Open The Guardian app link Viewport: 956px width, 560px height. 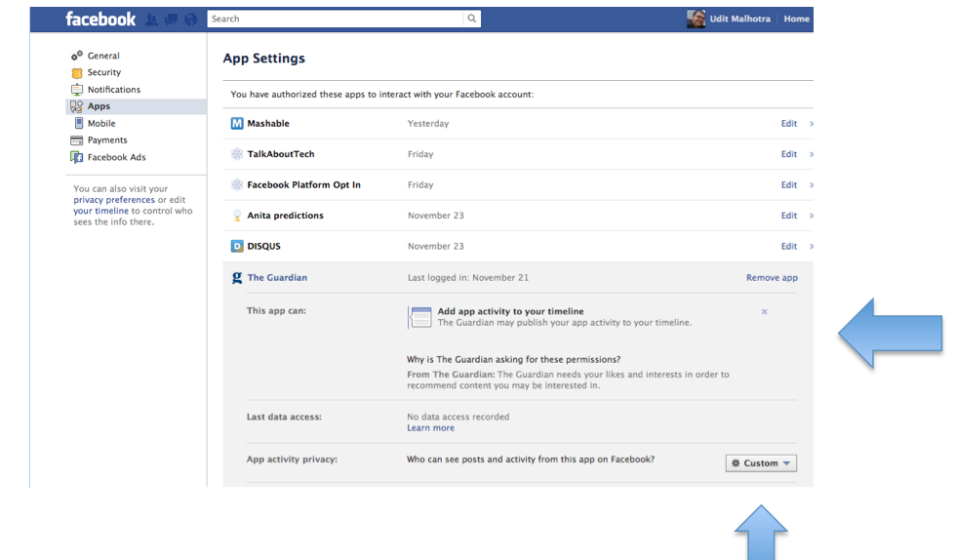(277, 277)
